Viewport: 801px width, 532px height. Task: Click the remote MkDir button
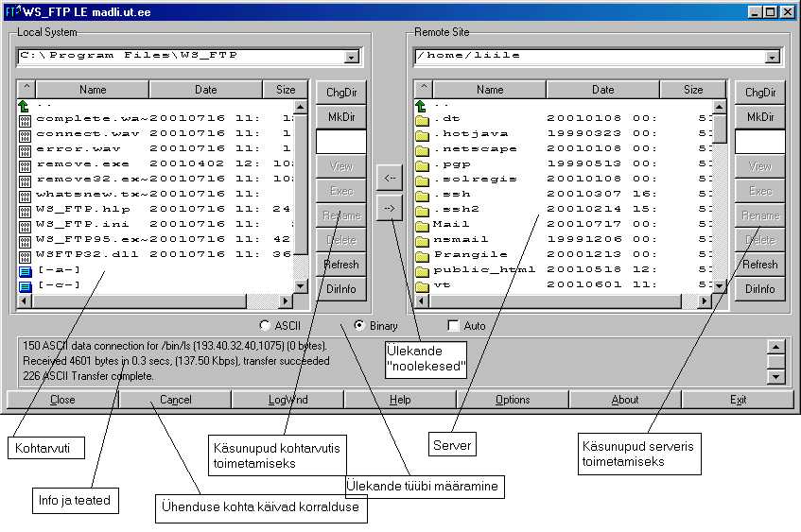point(760,117)
